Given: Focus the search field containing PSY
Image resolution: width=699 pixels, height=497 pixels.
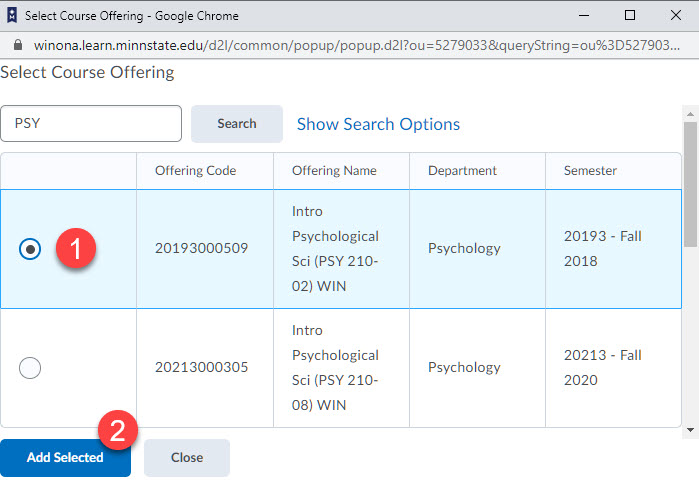Looking at the screenshot, I should (91, 123).
